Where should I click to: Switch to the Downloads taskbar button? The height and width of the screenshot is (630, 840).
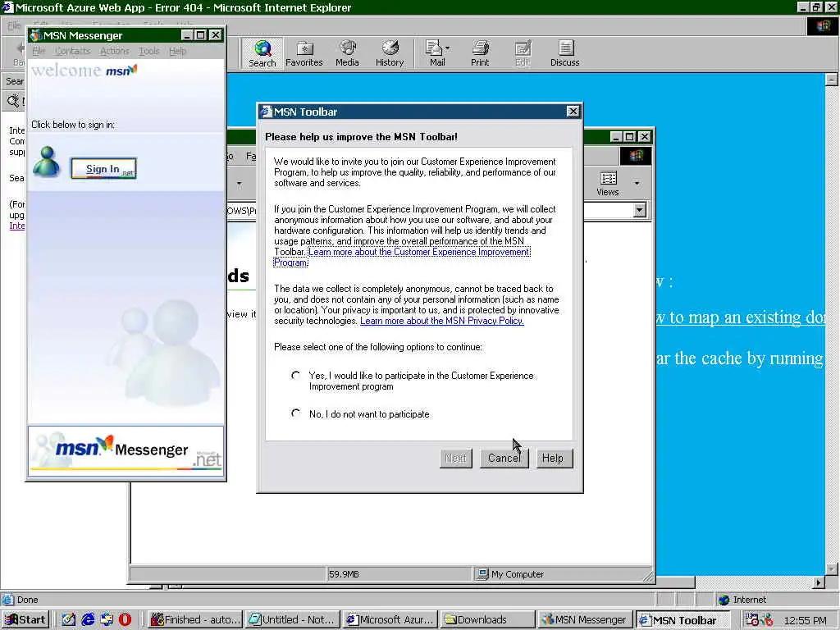[487, 620]
